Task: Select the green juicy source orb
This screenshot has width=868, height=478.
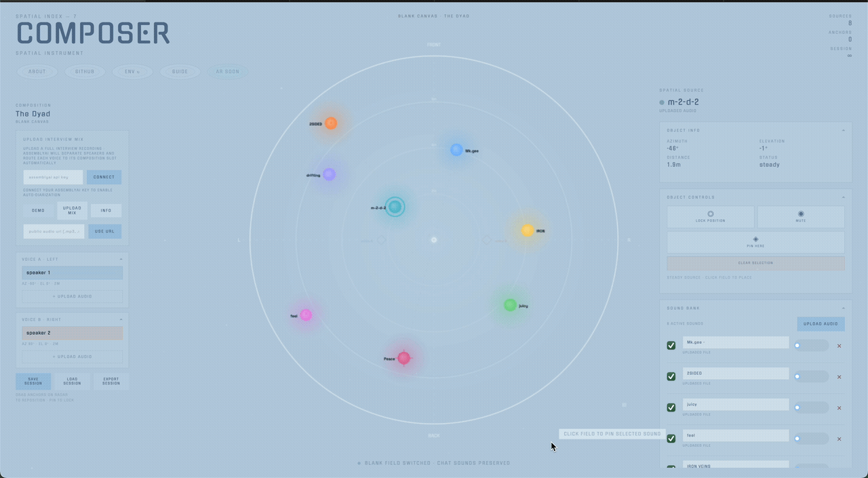Action: coord(510,305)
